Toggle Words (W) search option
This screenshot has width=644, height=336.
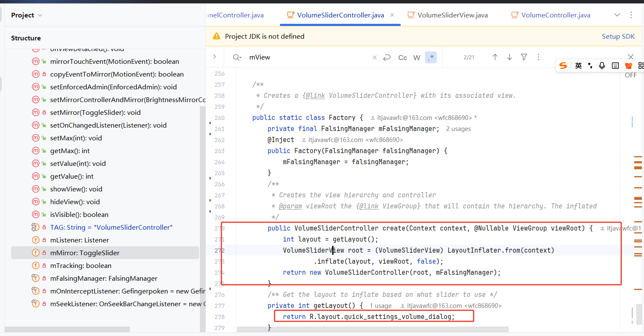point(417,57)
